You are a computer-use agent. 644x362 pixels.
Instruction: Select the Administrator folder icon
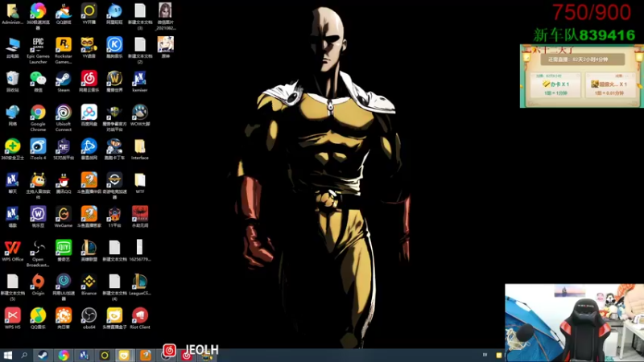coord(12,14)
